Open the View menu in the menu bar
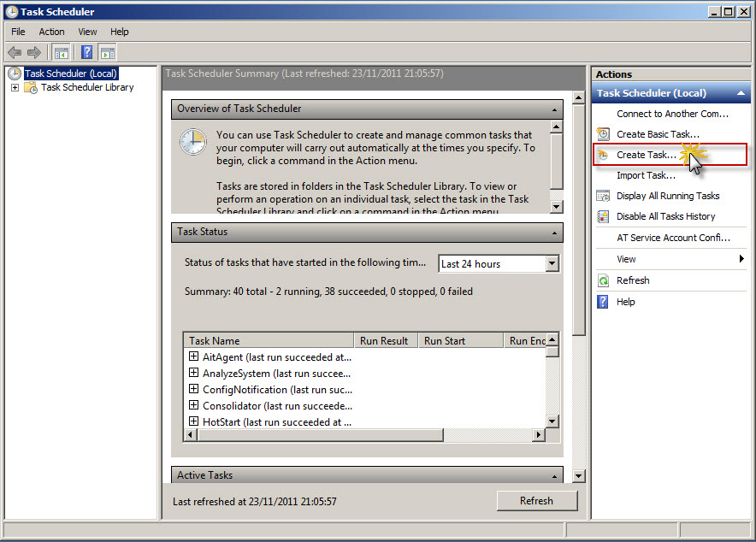The width and height of the screenshot is (756, 542). [x=87, y=32]
